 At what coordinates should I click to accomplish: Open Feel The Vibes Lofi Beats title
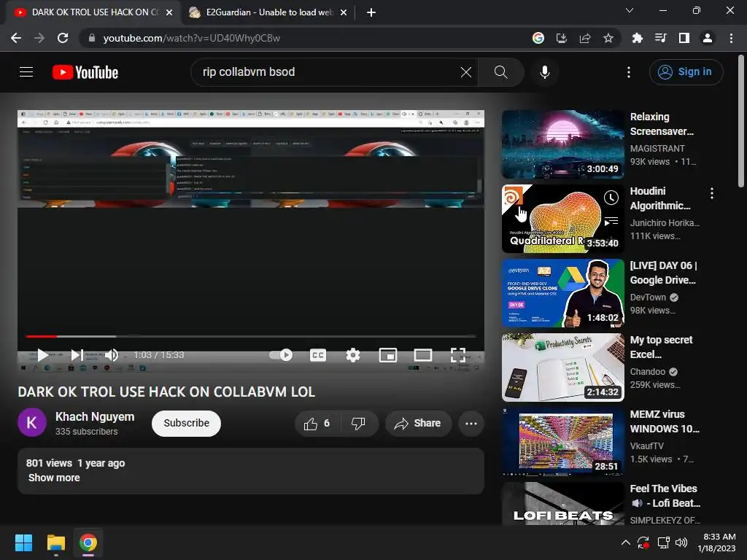pyautogui.click(x=665, y=496)
